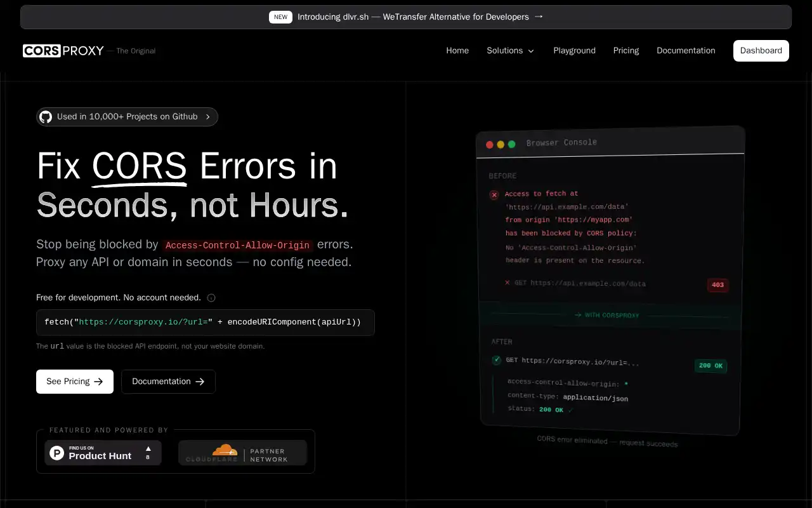Image resolution: width=812 pixels, height=508 pixels.
Task: Click 'The Original' tagline beside the logo
Action: click(x=136, y=51)
